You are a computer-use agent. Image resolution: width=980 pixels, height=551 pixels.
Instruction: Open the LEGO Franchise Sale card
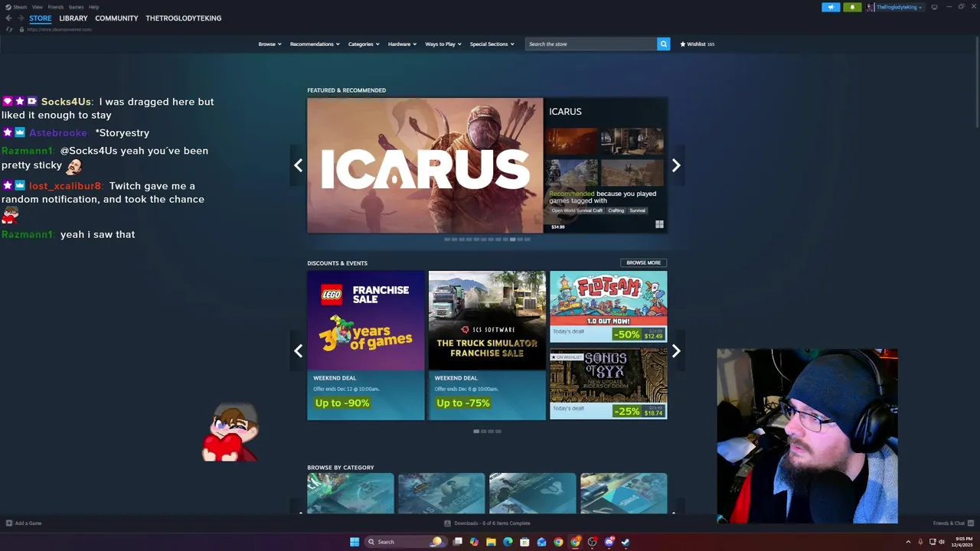point(366,345)
